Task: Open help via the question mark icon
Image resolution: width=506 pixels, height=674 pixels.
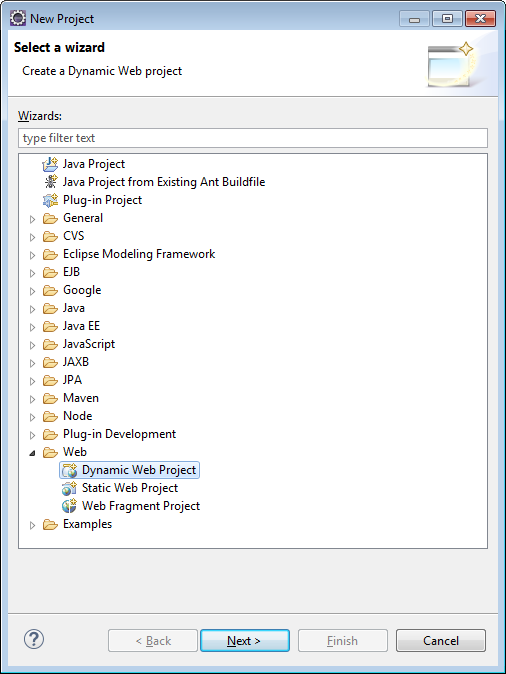Action: click(34, 639)
